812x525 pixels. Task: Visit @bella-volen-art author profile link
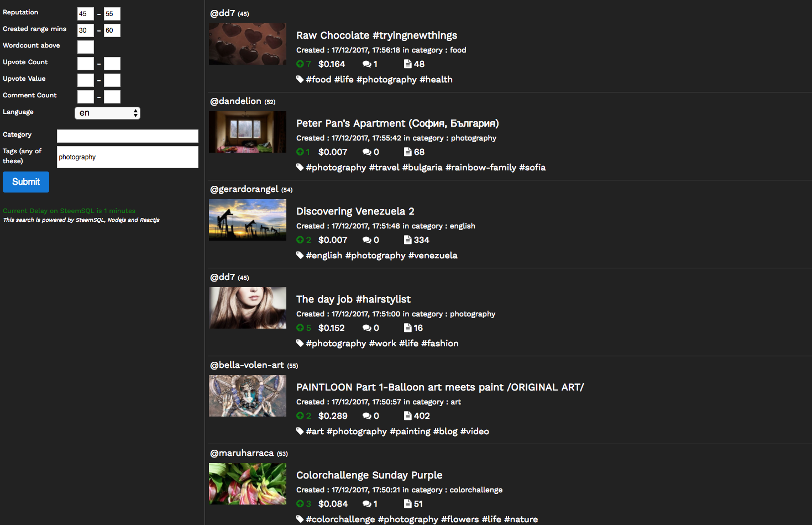[x=247, y=365]
